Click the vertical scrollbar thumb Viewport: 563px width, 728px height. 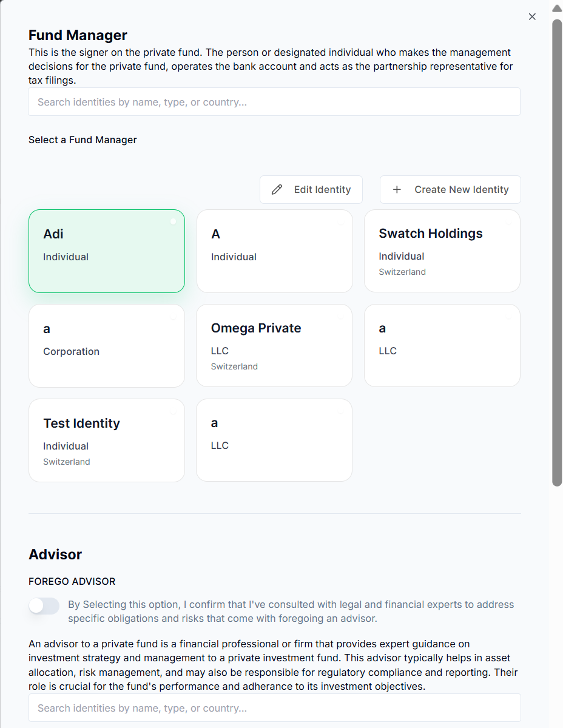point(557,252)
